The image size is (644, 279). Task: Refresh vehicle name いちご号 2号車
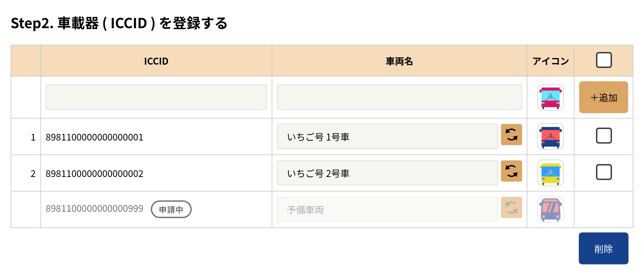click(511, 171)
